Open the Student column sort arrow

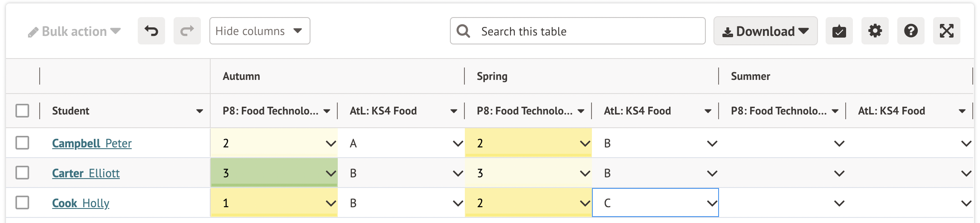tap(199, 111)
